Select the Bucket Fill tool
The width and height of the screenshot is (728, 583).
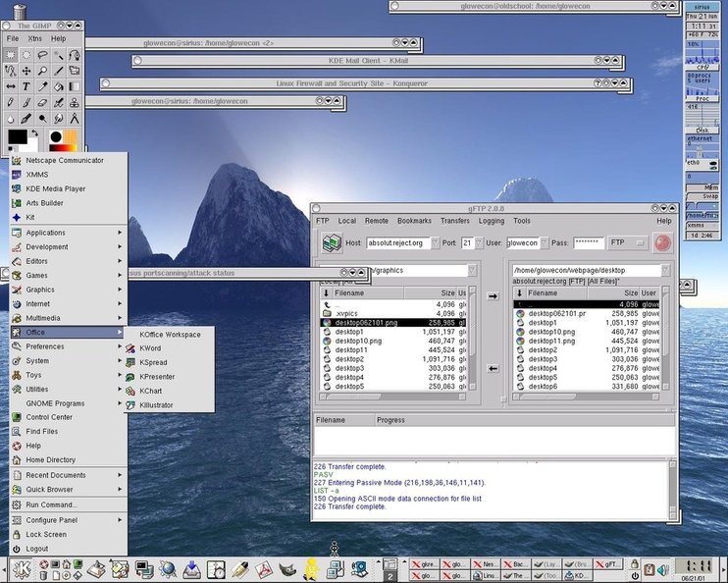(x=58, y=86)
